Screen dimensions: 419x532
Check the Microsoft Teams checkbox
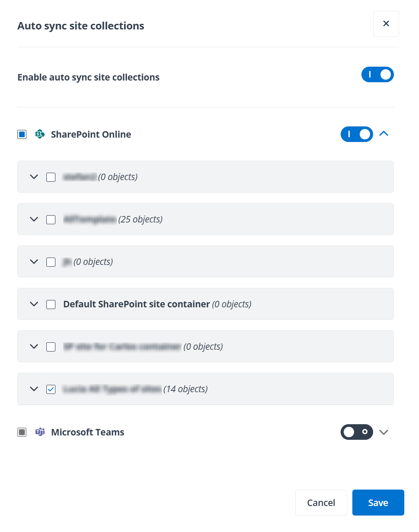(x=22, y=432)
